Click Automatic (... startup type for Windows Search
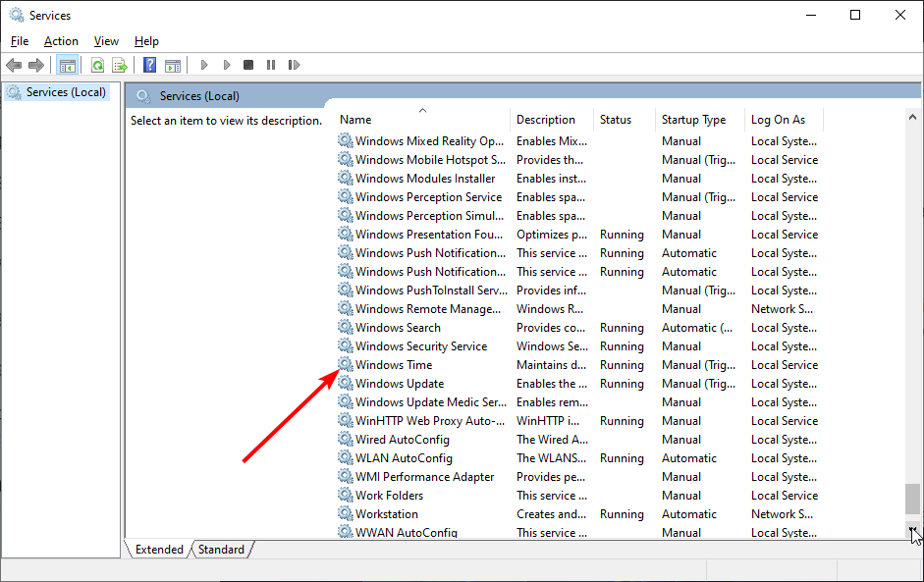Screen dimensions: 924x582 coord(697,328)
